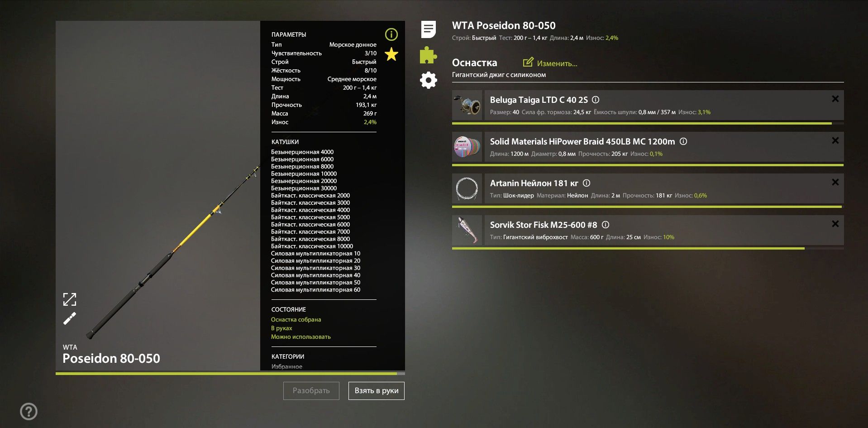Remove the Sorvik Stor Fisk lure
The width and height of the screenshot is (868, 428).
point(835,224)
